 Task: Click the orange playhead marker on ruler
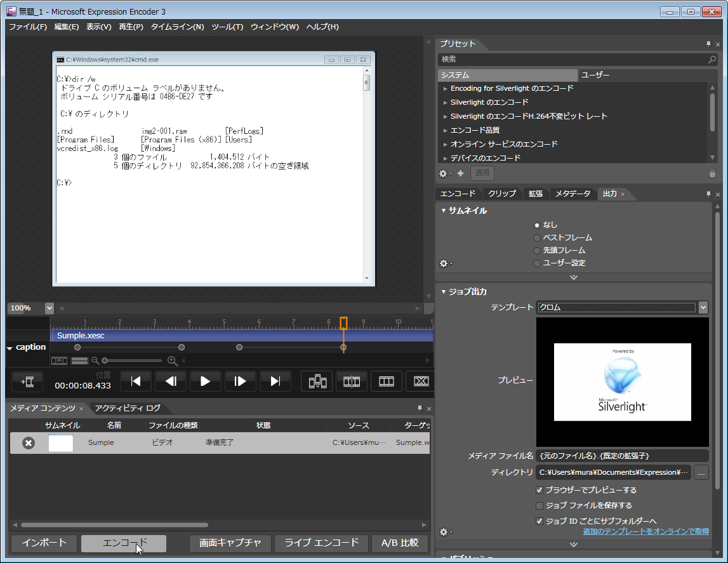tap(343, 323)
